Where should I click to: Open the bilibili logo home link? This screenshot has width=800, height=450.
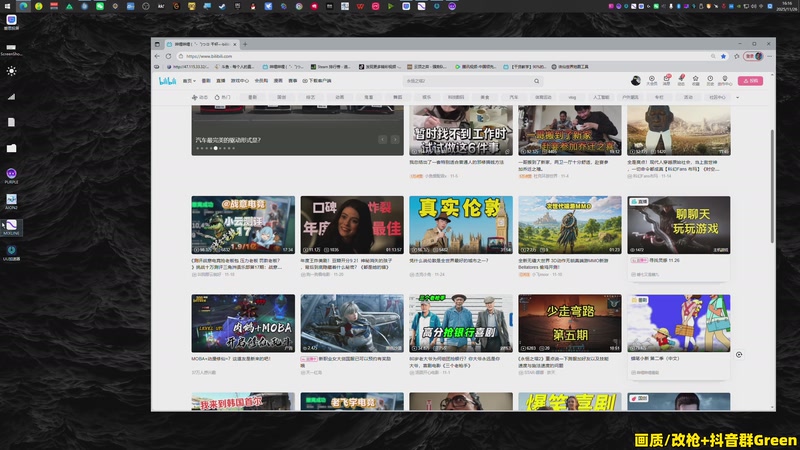(167, 81)
